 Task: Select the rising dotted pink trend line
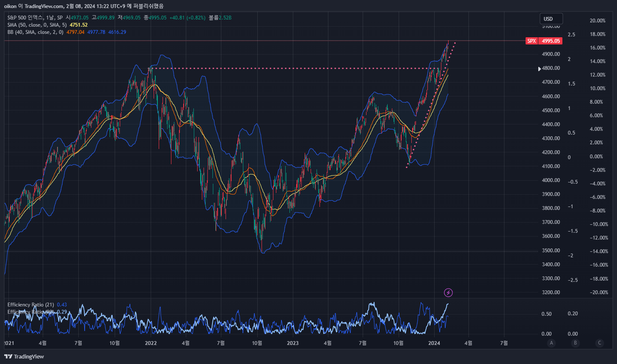click(x=431, y=105)
